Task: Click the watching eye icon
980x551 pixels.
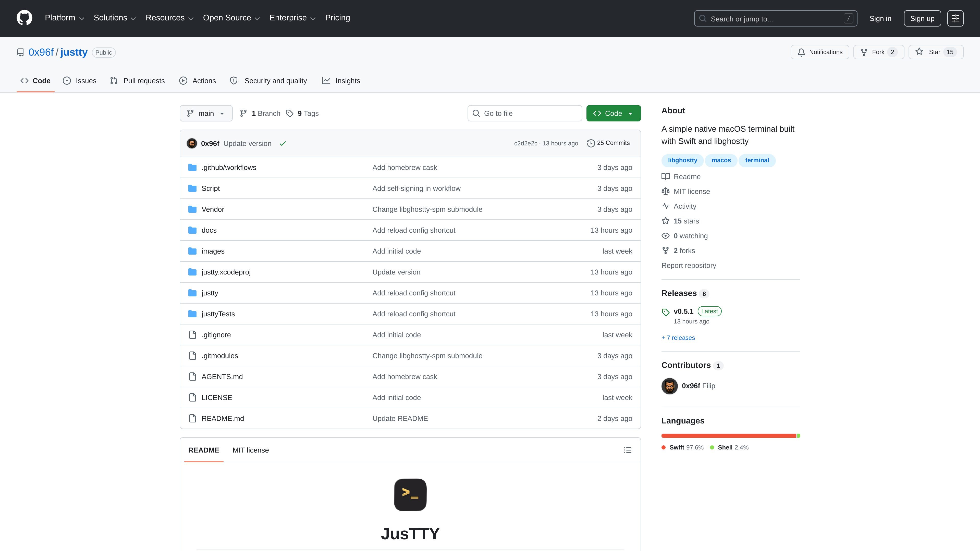Action: [665, 236]
